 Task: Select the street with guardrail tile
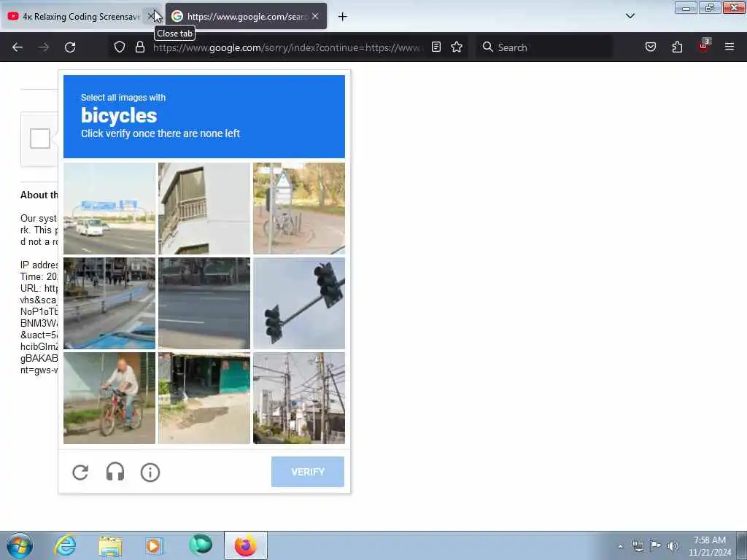109,303
